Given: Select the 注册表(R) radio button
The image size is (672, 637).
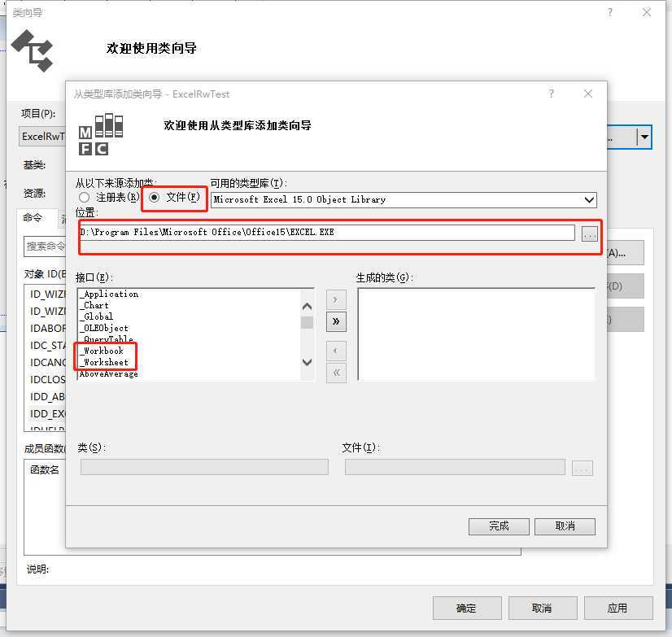Looking at the screenshot, I should (84, 197).
